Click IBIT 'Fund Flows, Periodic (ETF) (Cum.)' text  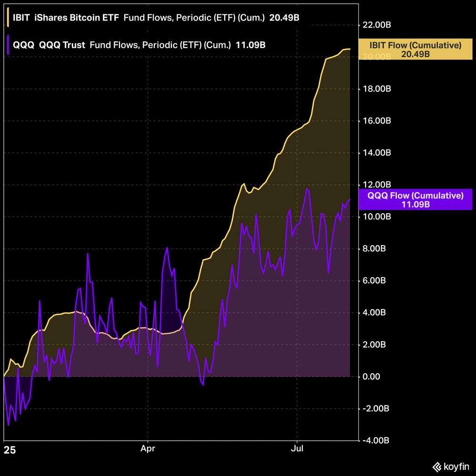coord(194,18)
